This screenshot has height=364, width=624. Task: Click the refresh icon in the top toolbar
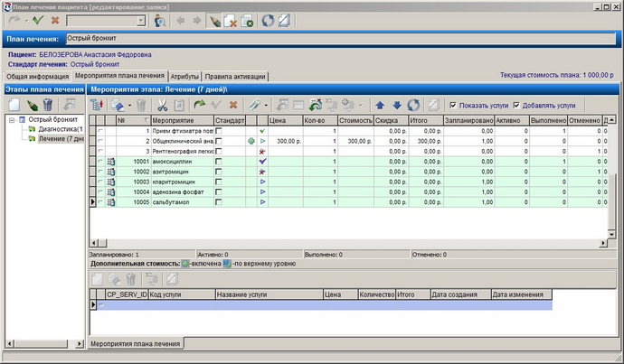click(x=268, y=21)
